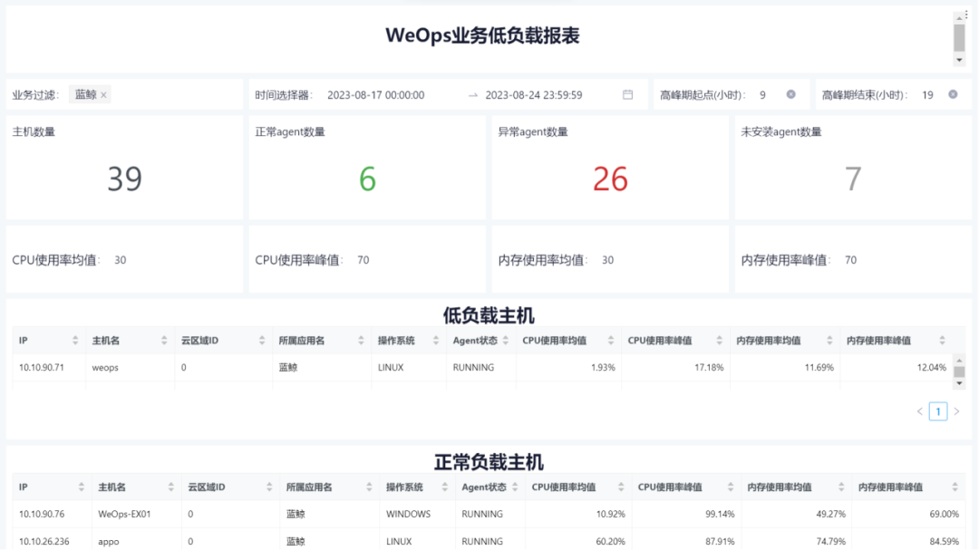
Task: Sort normal-load table by CPU使用率峰值
Action: click(x=731, y=487)
